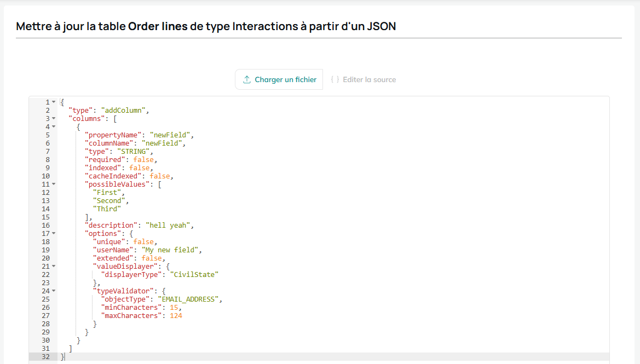Click the "First" possible value
Image resolution: width=640 pixels, height=364 pixels.
click(107, 193)
